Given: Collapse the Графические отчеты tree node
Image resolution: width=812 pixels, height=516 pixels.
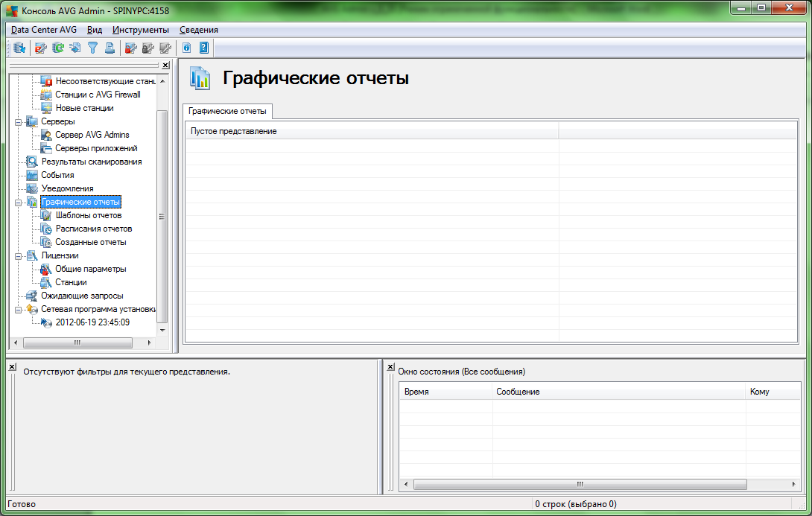Looking at the screenshot, I should click(18, 203).
